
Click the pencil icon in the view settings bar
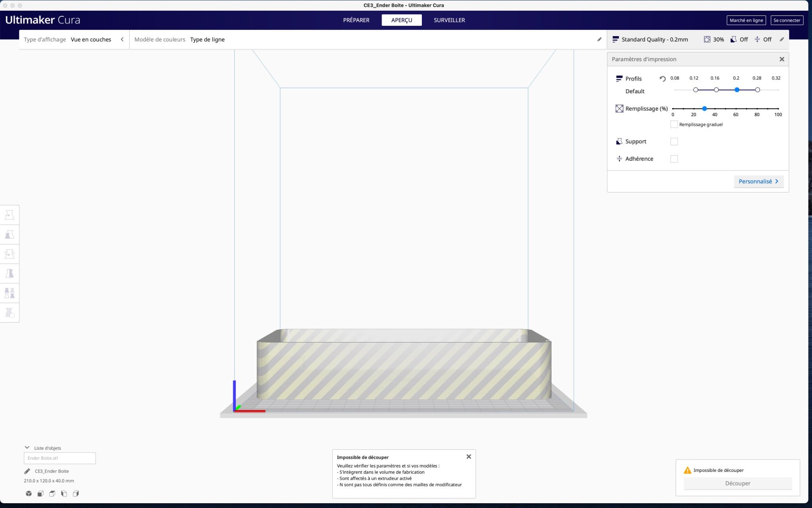[599, 39]
